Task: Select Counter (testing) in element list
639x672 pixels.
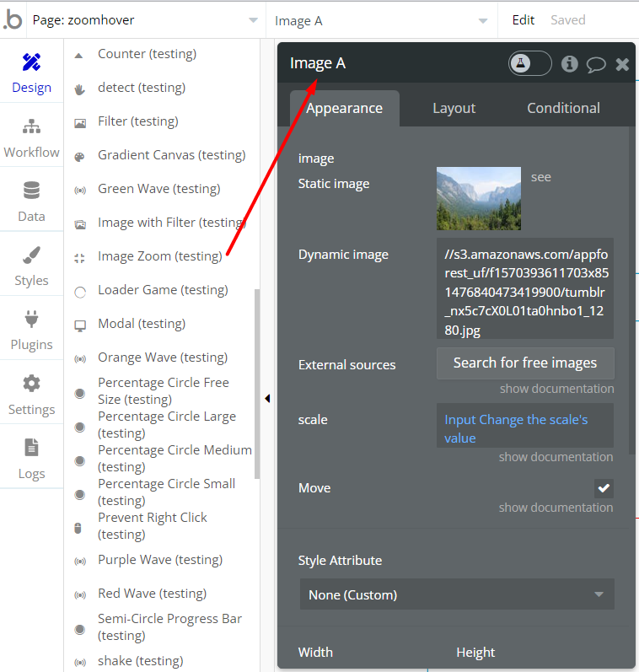Action: pos(147,54)
